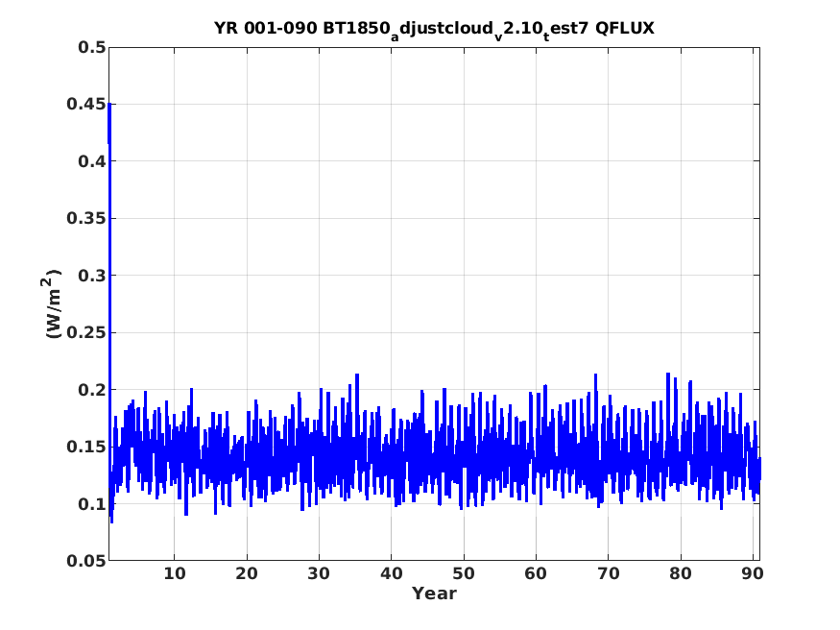840x630 pixels.
Task: Click x-axis tick label 30
Action: pyautogui.click(x=319, y=573)
